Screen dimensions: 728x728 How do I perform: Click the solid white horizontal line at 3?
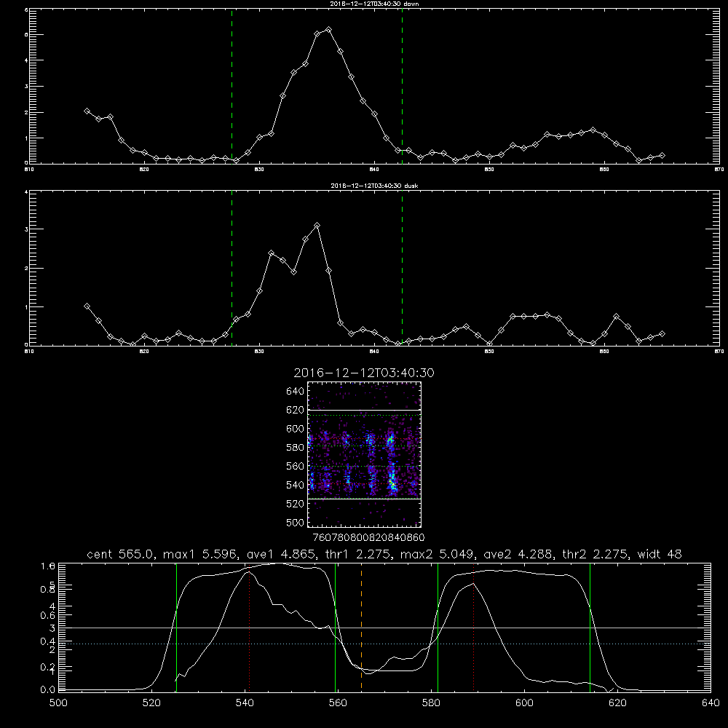384,628
